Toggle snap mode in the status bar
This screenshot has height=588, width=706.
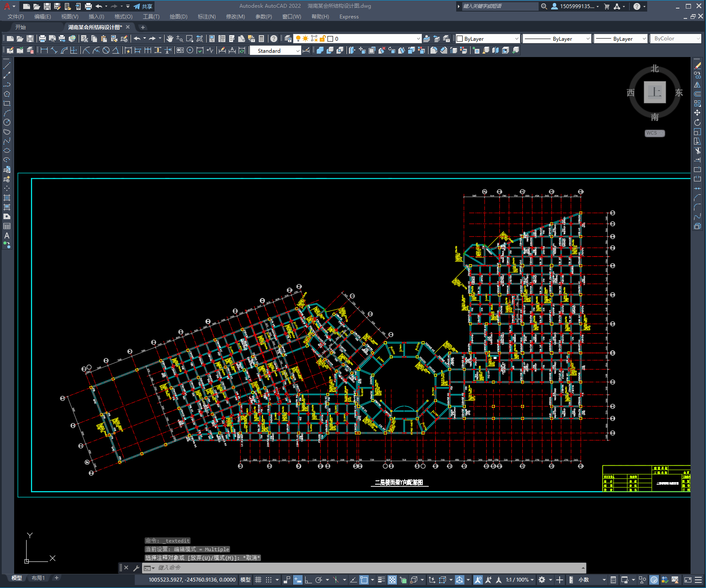pyautogui.click(x=269, y=580)
